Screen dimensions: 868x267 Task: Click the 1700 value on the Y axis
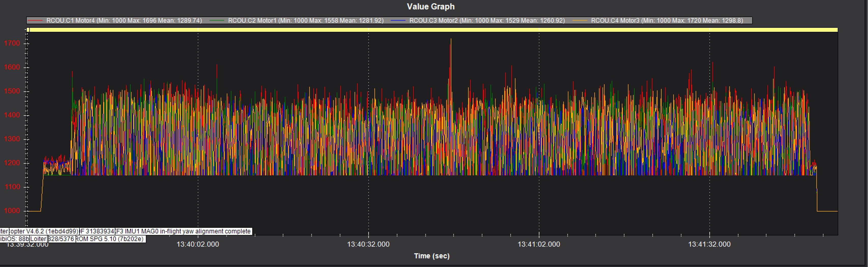pyautogui.click(x=12, y=43)
